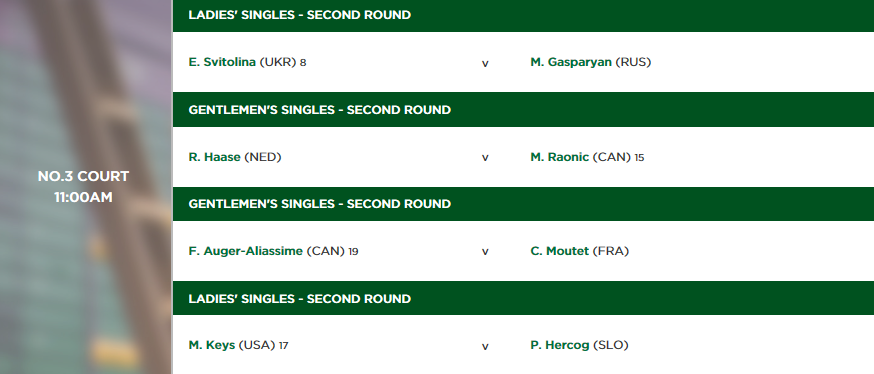Select R. Haase player name
The width and height of the screenshot is (874, 374).
[x=215, y=157]
